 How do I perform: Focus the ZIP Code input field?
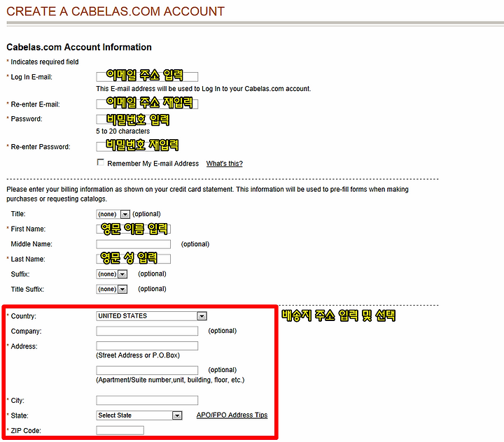(x=120, y=430)
